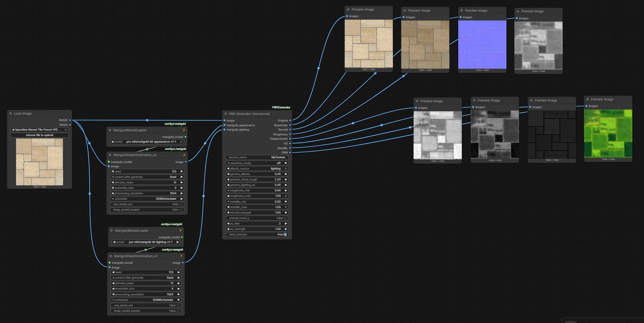Click the Load Image tile texture thumbnail

(x=40, y=162)
